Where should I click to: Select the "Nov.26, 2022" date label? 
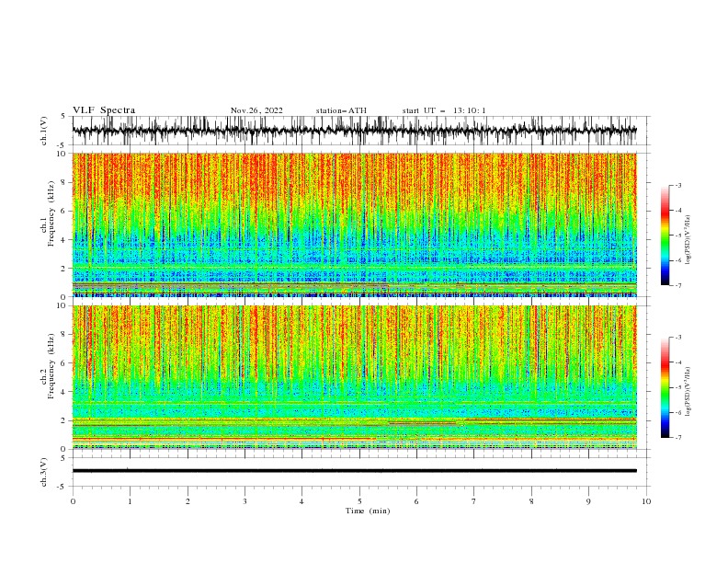tap(256, 110)
